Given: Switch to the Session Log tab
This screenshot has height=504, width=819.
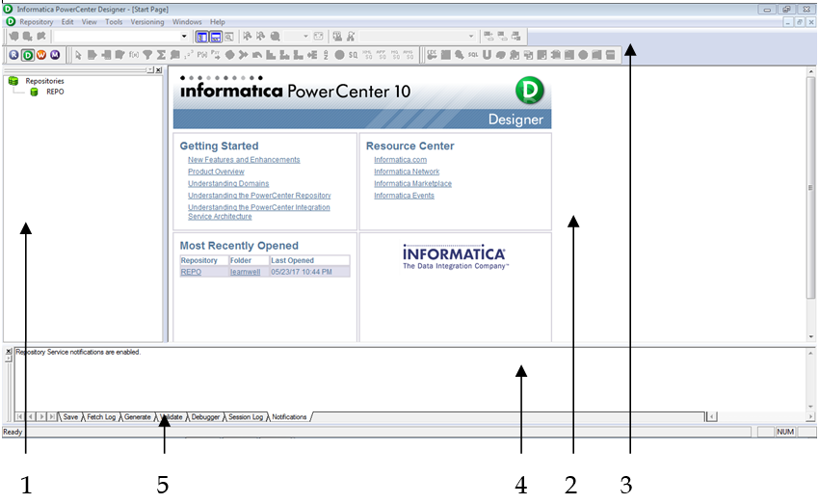Looking at the screenshot, I should tap(246, 416).
